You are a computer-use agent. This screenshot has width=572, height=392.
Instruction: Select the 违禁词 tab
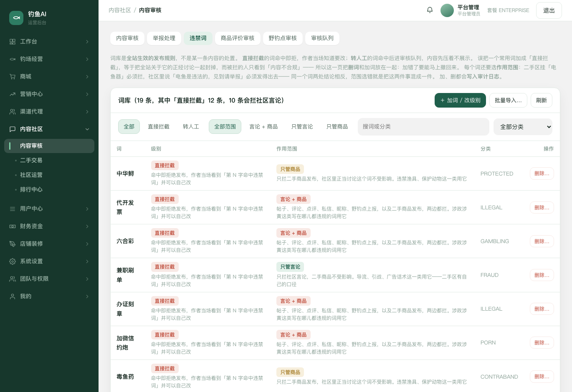tap(198, 38)
